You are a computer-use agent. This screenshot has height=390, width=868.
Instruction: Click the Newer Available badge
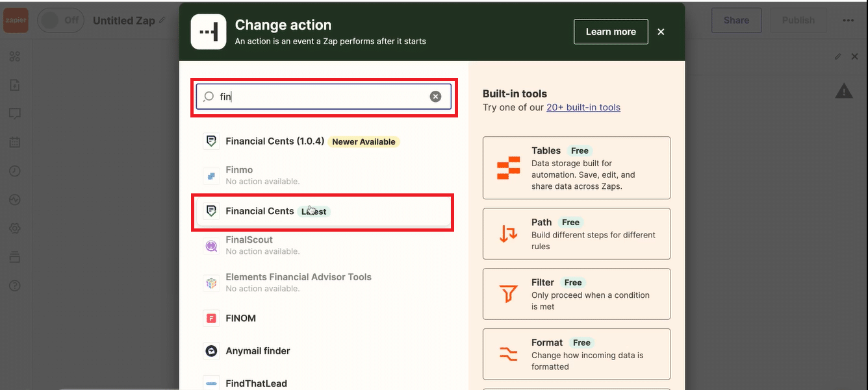click(364, 141)
